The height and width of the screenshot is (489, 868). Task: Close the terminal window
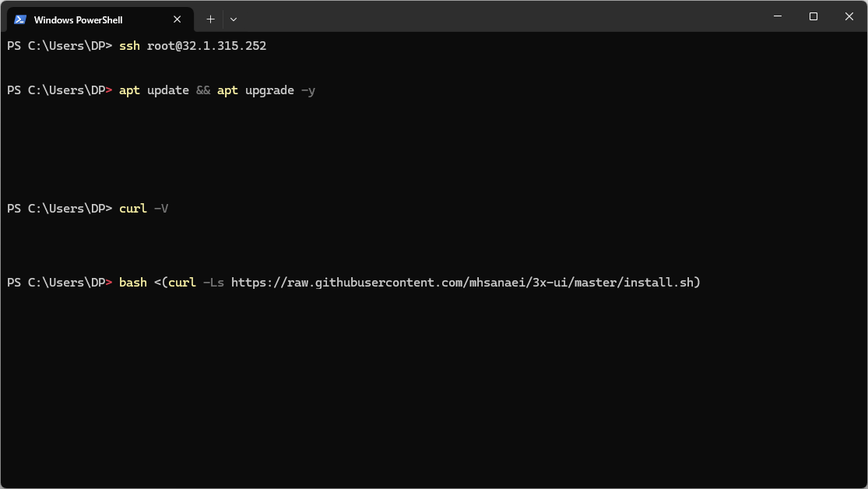coord(849,16)
